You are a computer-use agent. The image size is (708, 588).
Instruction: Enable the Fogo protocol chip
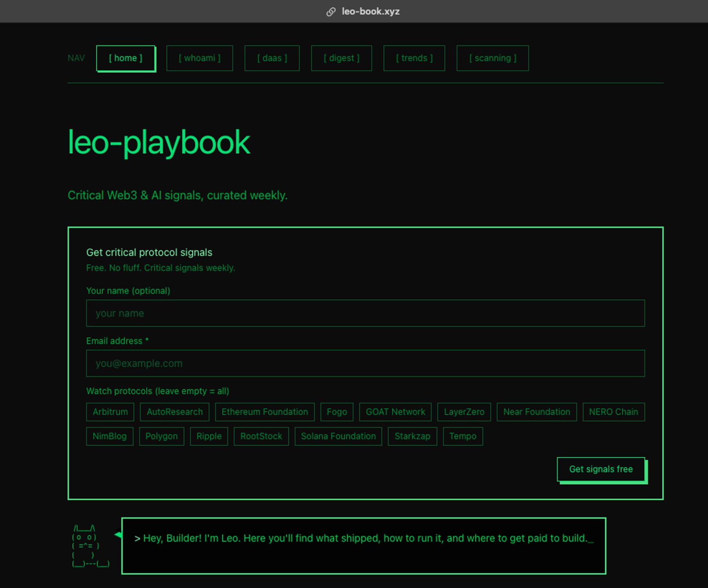pos(337,412)
